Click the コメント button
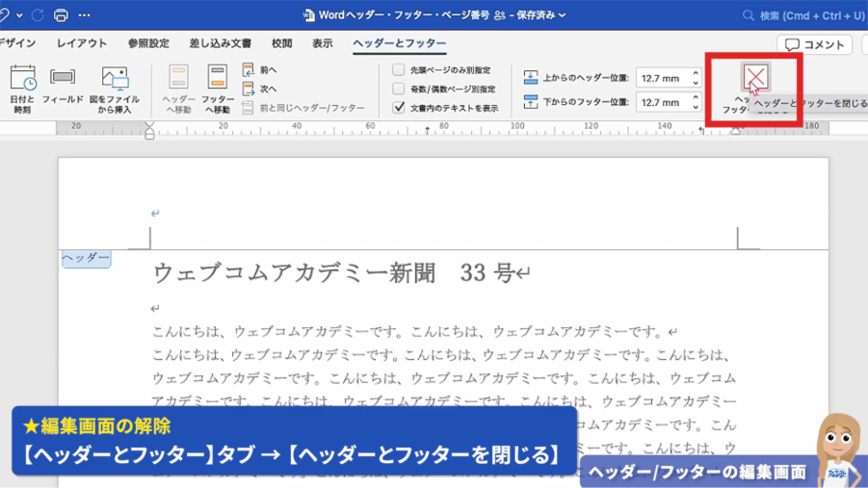Viewport: 868px width, 488px height. pyautogui.click(x=815, y=44)
